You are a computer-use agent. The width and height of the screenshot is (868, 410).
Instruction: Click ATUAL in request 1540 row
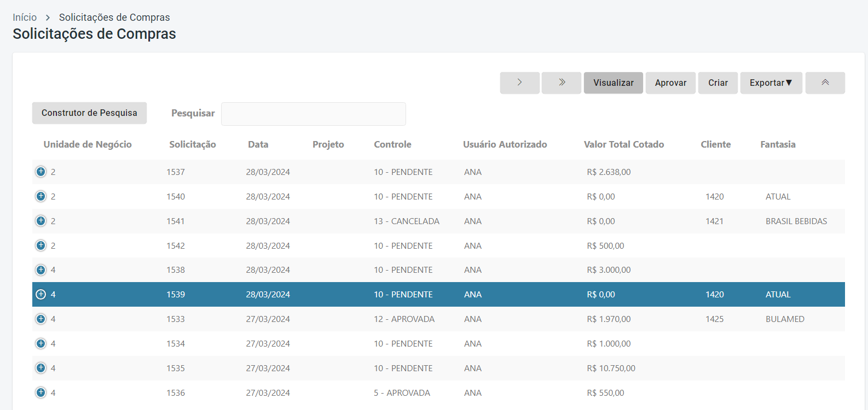(x=778, y=196)
